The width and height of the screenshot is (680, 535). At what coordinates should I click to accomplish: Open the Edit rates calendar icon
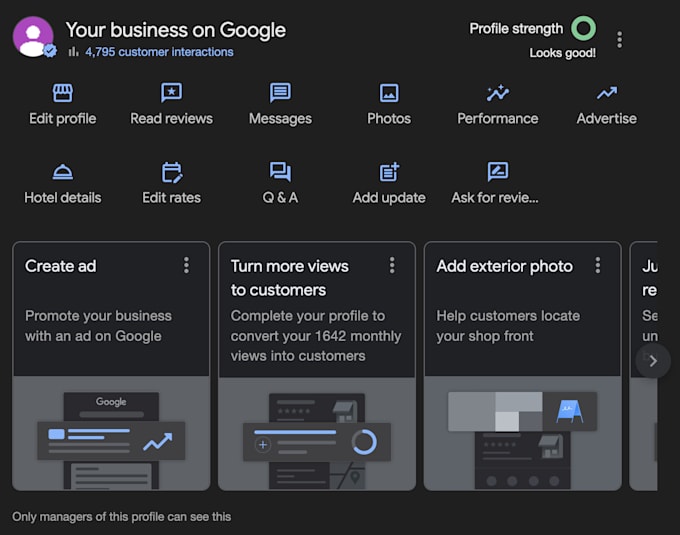(x=172, y=172)
